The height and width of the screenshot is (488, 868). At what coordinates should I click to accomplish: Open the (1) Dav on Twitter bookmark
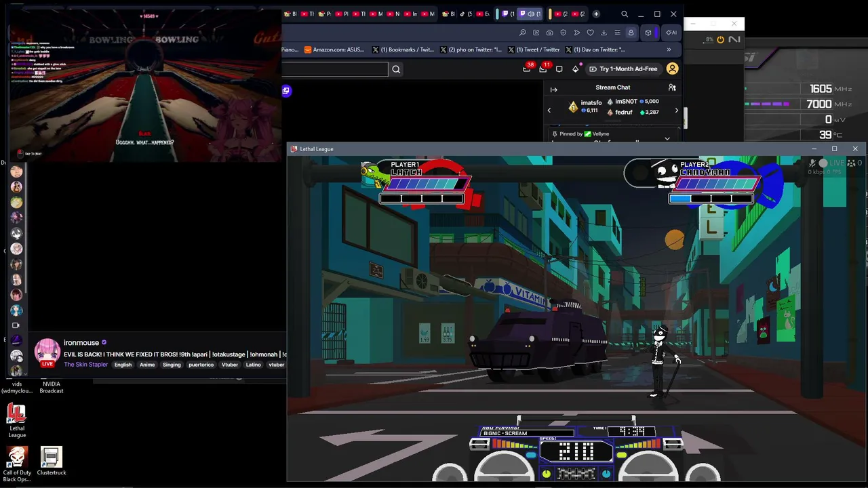595,49
